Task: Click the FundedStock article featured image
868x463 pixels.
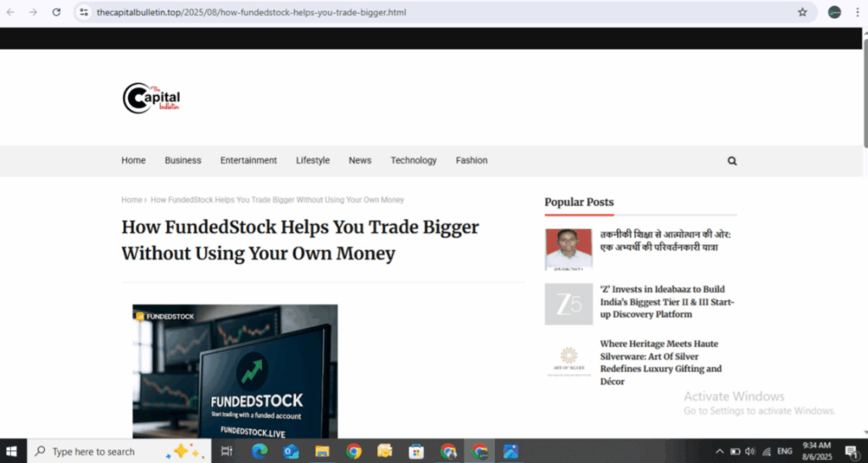Action: point(235,371)
